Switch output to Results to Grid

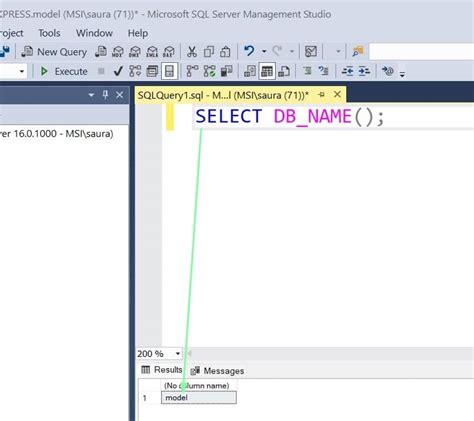(x=267, y=71)
